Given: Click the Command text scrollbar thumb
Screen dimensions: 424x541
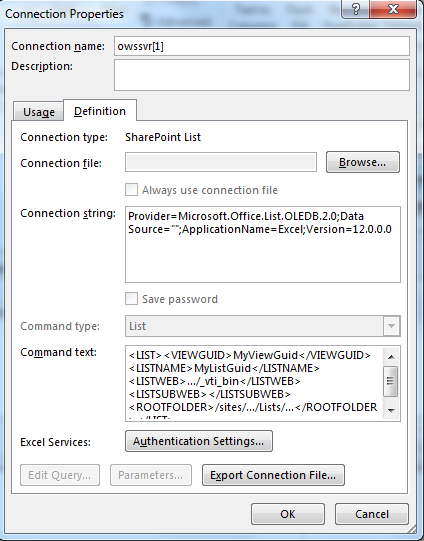Looking at the screenshot, I should 391,381.
